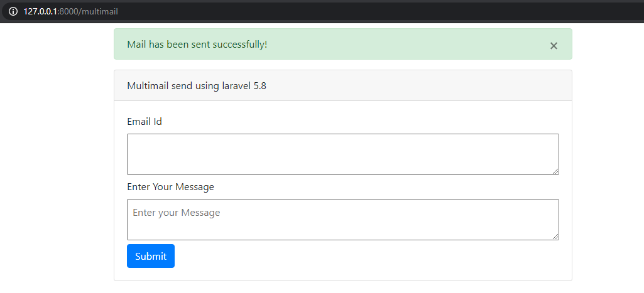Screen dimensions: 644x293
Task: Grab the Email Id textarea resize handle
Action: (555, 171)
